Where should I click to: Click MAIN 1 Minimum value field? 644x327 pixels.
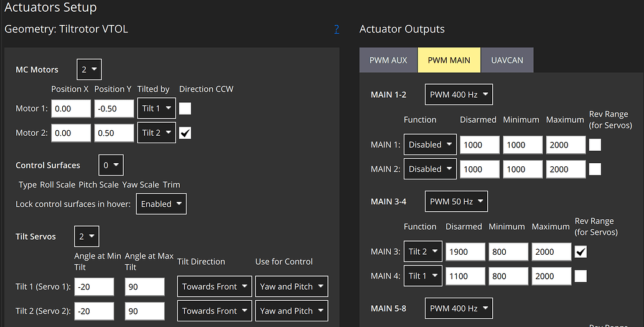coord(523,145)
